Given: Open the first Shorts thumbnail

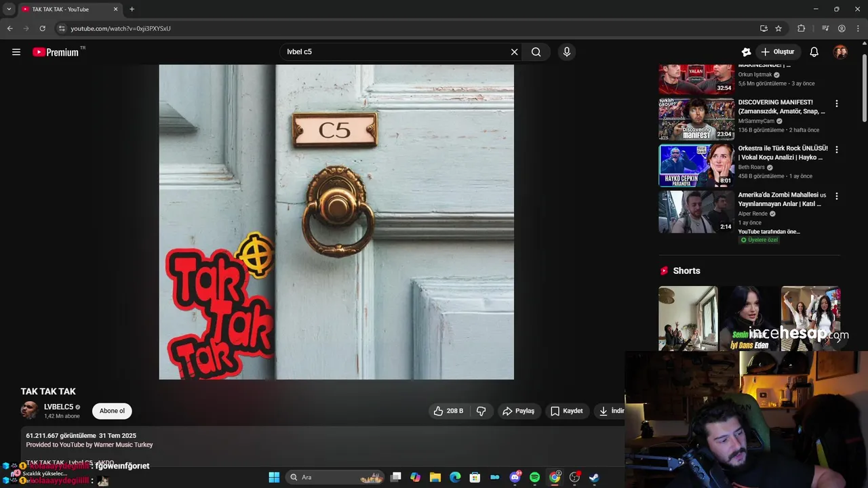Looking at the screenshot, I should coord(688,319).
